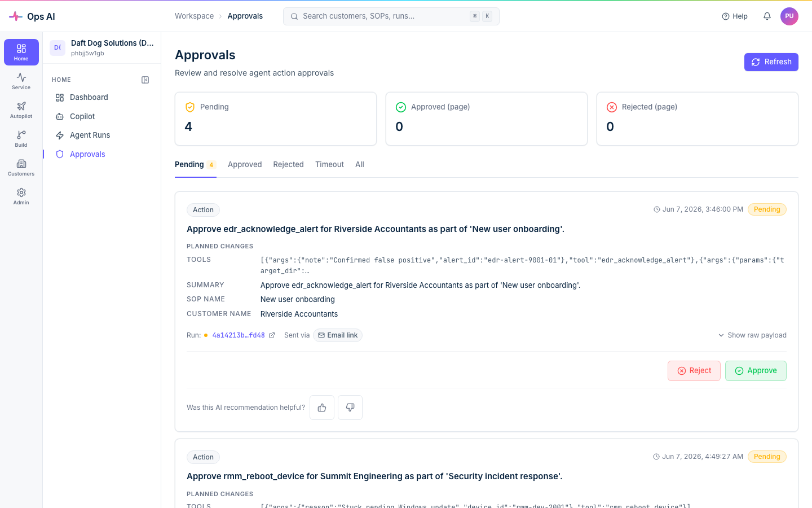
Task: Click the timestamp 'Jun 7, 2026, 3:46:00 PM'
Action: click(703, 209)
